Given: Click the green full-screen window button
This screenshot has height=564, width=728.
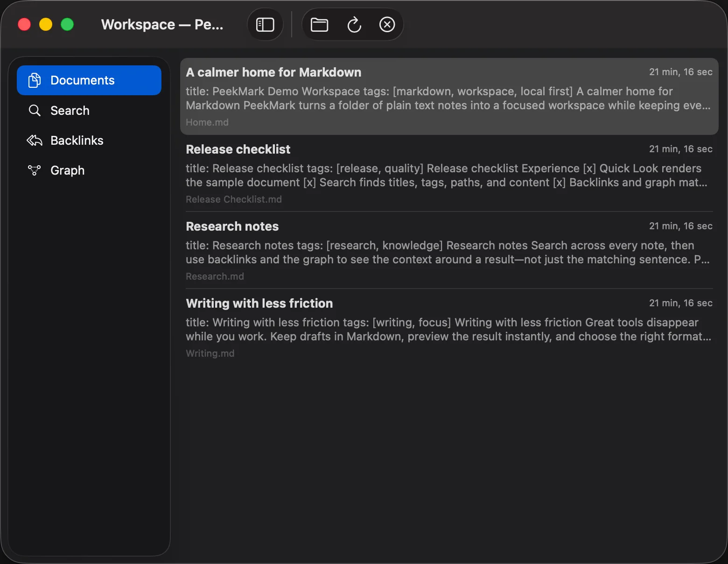Looking at the screenshot, I should click(x=67, y=24).
